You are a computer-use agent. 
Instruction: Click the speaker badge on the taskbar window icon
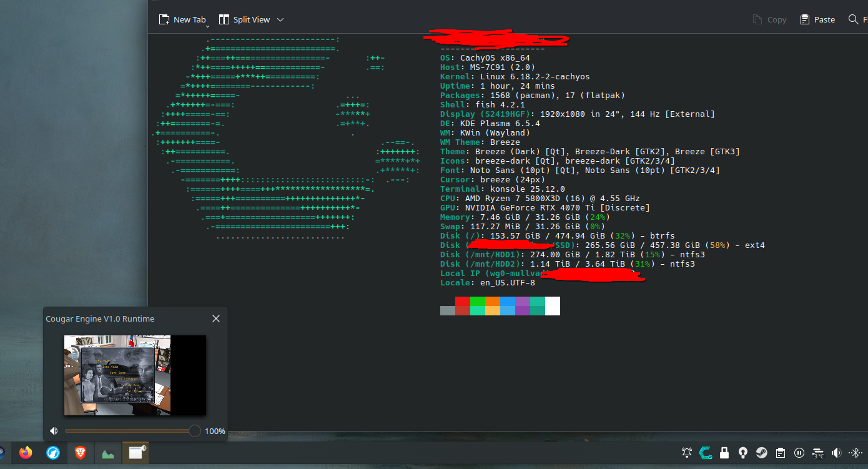[143, 447]
